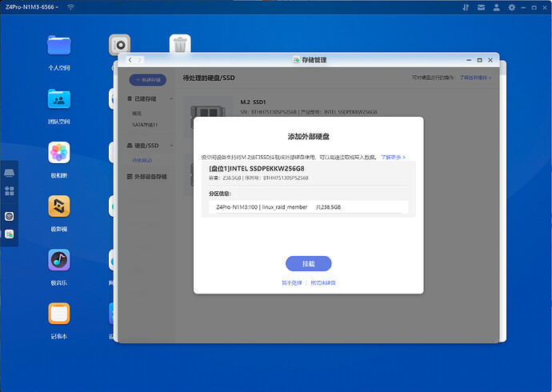The image size is (552, 392).
Task: Launch the 极影视 video app
Action: pyautogui.click(x=59, y=206)
